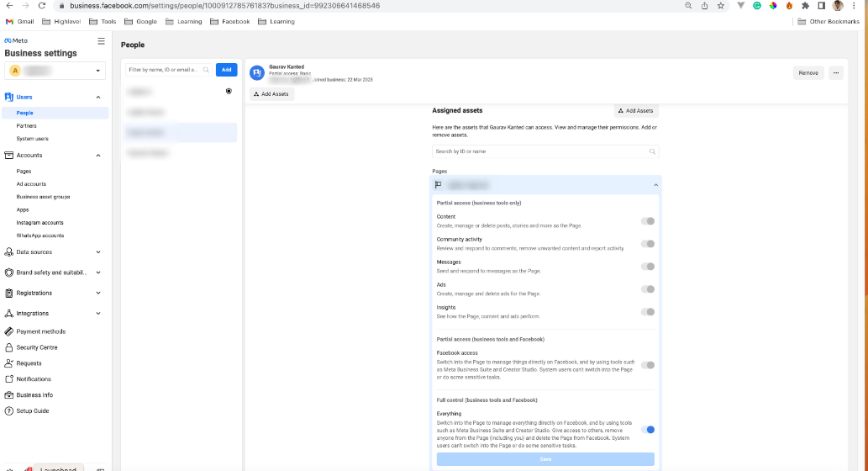This screenshot has width=868, height=471.
Task: Toggle the Insights permission switch
Action: click(x=648, y=312)
